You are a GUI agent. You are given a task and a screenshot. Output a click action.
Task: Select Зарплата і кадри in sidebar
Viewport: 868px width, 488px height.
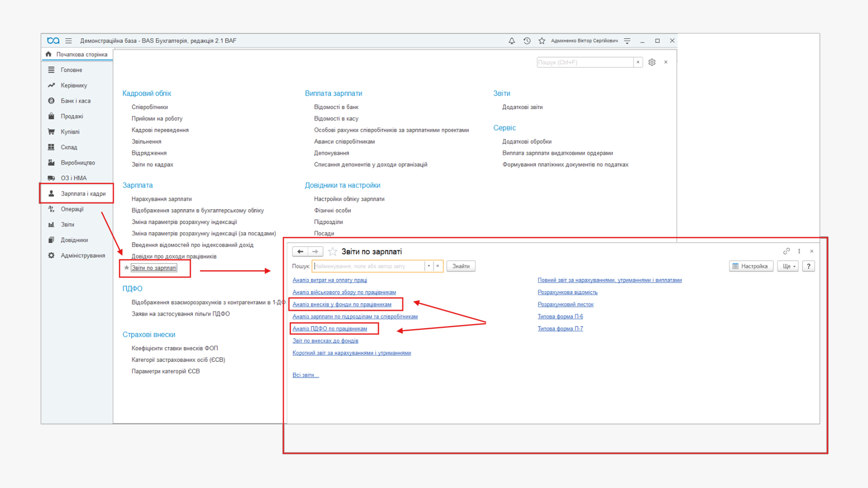click(83, 194)
